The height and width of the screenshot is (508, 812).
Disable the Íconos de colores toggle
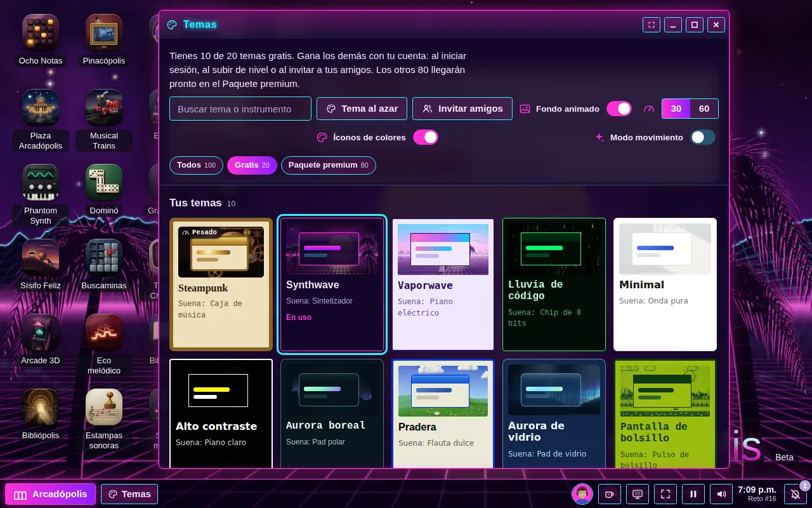tap(426, 137)
